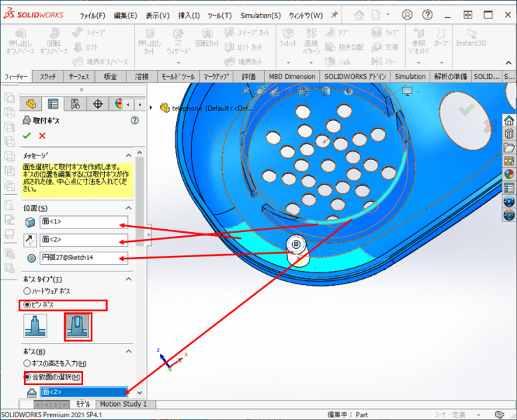Collapse the 位置(S) section
This screenshot has height=420, width=517.
(x=128, y=208)
